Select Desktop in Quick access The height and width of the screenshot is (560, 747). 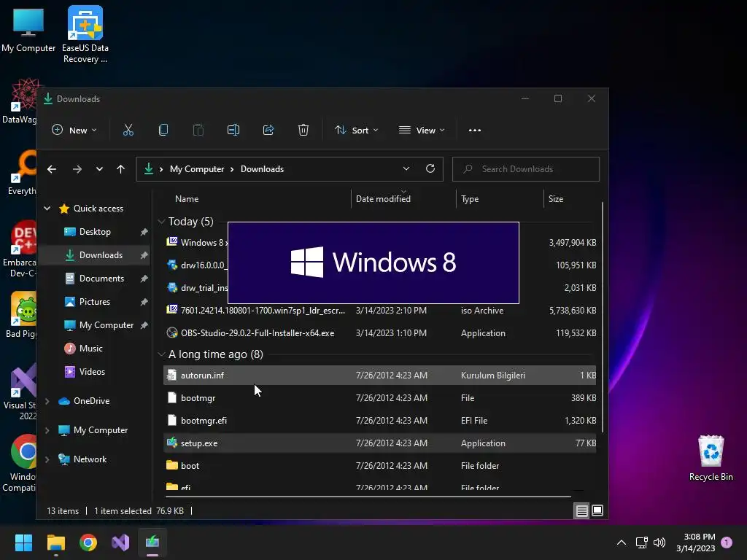click(94, 232)
